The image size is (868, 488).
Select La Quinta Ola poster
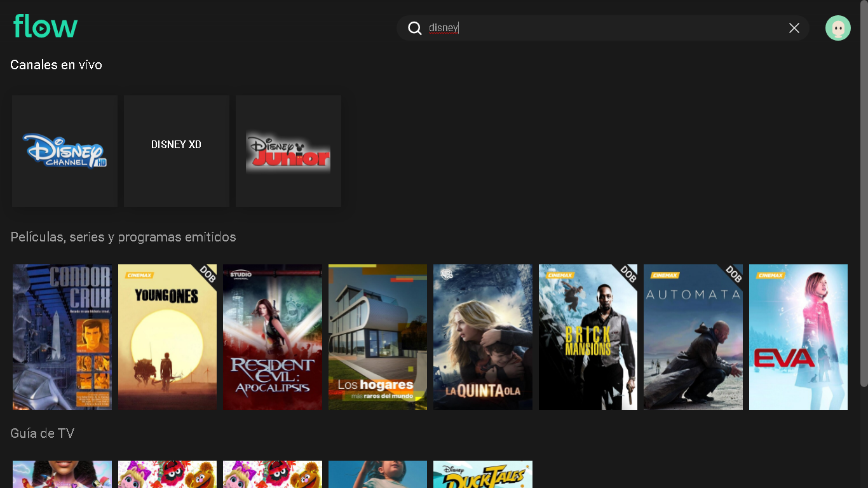(483, 337)
